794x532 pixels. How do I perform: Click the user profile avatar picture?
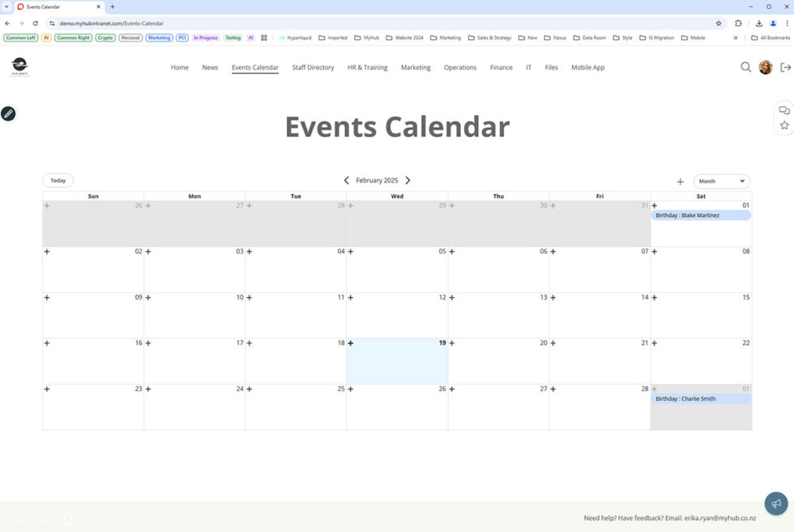click(x=765, y=67)
